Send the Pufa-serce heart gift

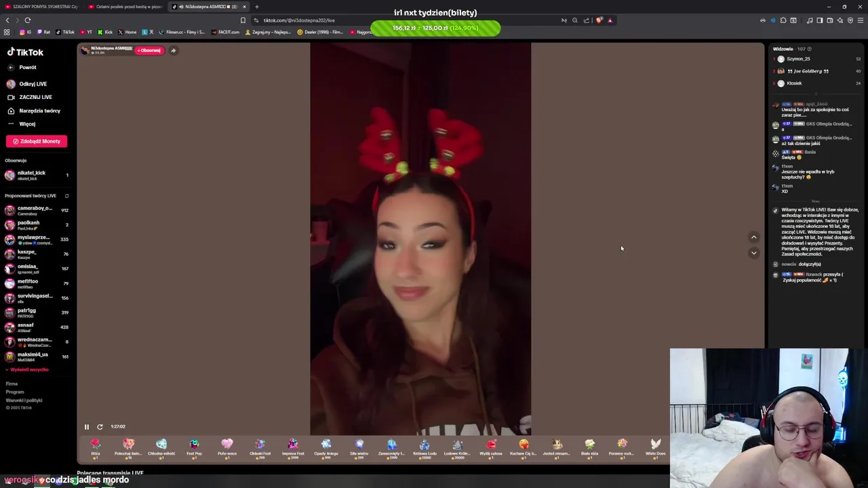[x=227, y=449]
